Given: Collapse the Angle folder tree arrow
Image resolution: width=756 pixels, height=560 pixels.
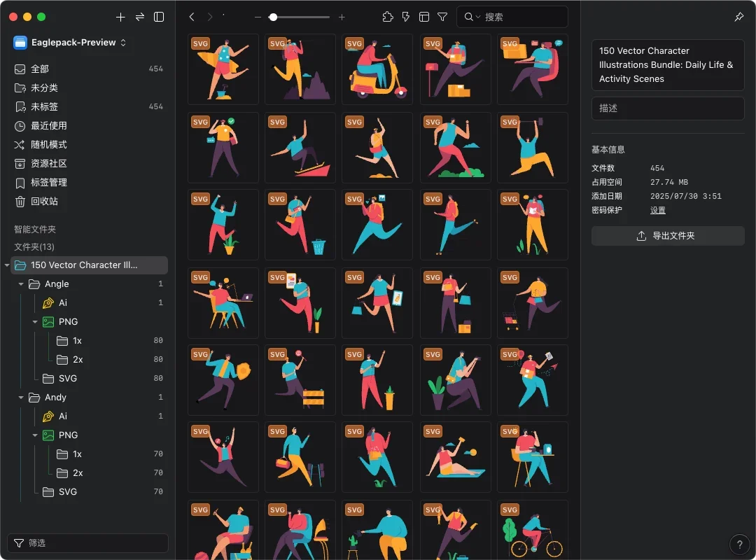Looking at the screenshot, I should click(21, 284).
